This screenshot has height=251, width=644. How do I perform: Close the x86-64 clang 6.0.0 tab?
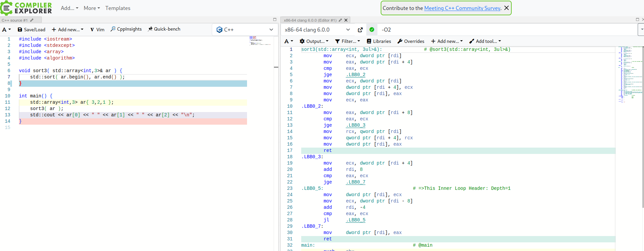346,20
